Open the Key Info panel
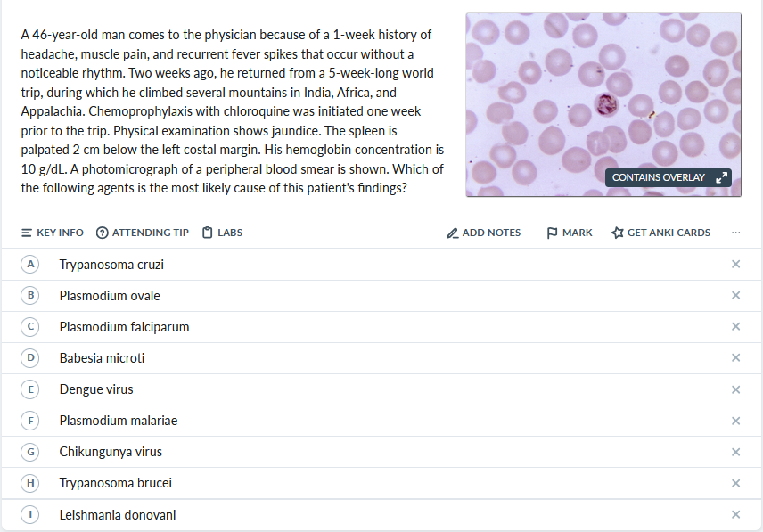The width and height of the screenshot is (763, 532). tap(53, 233)
